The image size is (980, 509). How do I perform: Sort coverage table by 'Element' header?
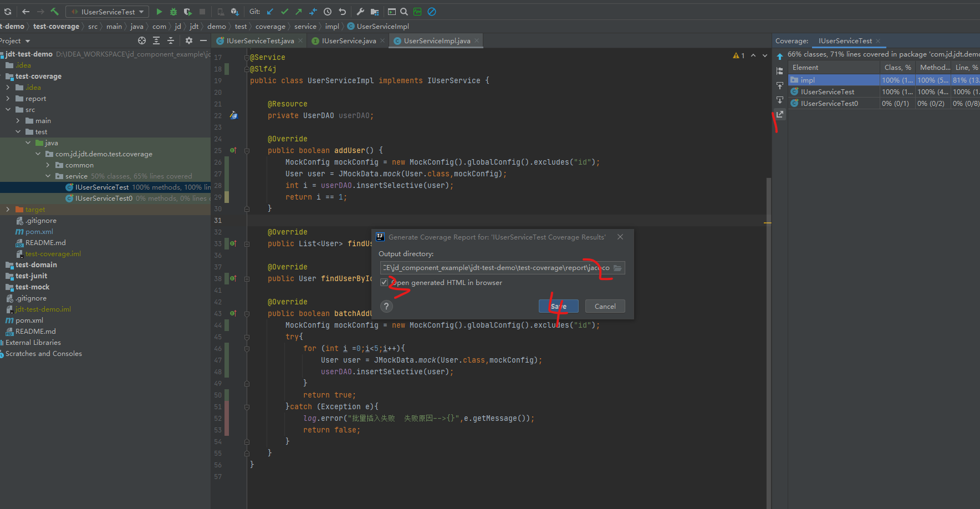[x=834, y=68]
